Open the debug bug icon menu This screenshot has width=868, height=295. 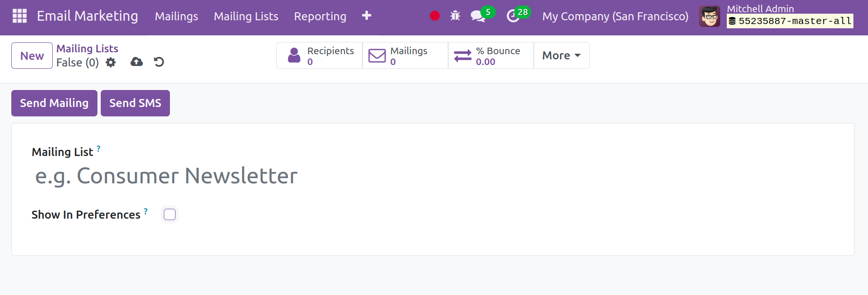(455, 16)
